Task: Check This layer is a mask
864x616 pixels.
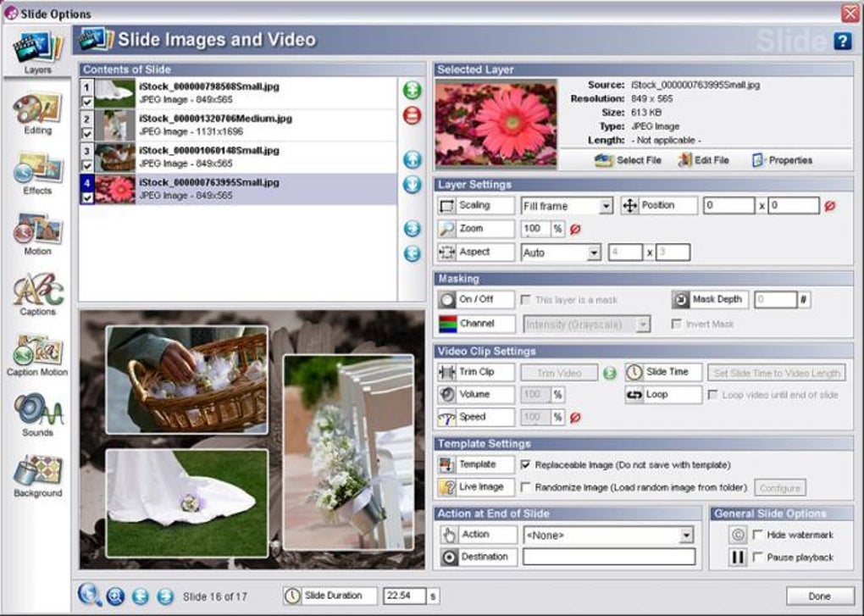Action: click(x=526, y=300)
